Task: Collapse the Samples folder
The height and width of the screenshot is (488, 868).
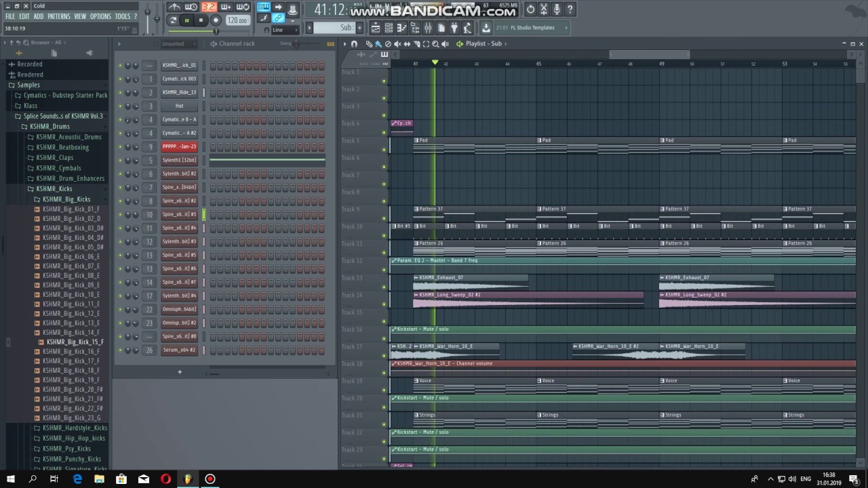Action: [28, 85]
